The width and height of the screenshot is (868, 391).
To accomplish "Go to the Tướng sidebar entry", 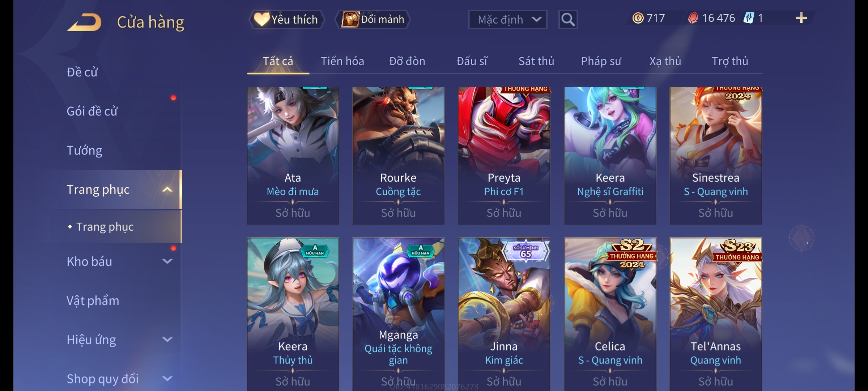I will pyautogui.click(x=84, y=150).
